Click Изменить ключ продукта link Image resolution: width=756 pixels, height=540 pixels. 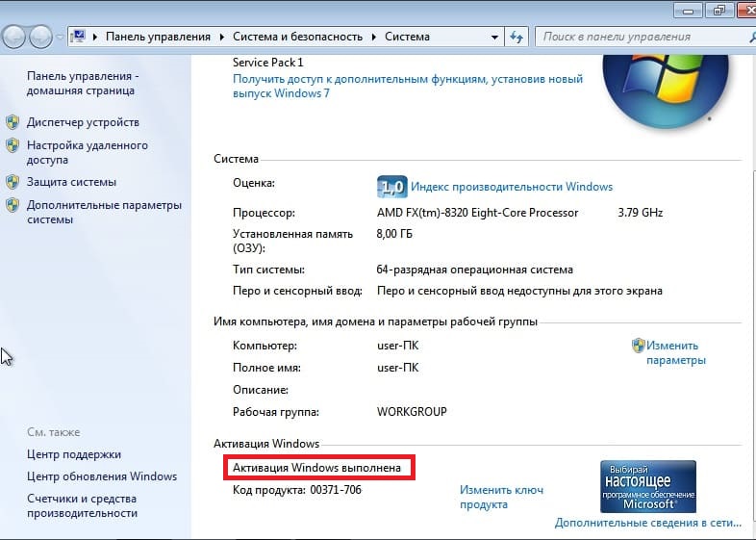[x=501, y=497]
